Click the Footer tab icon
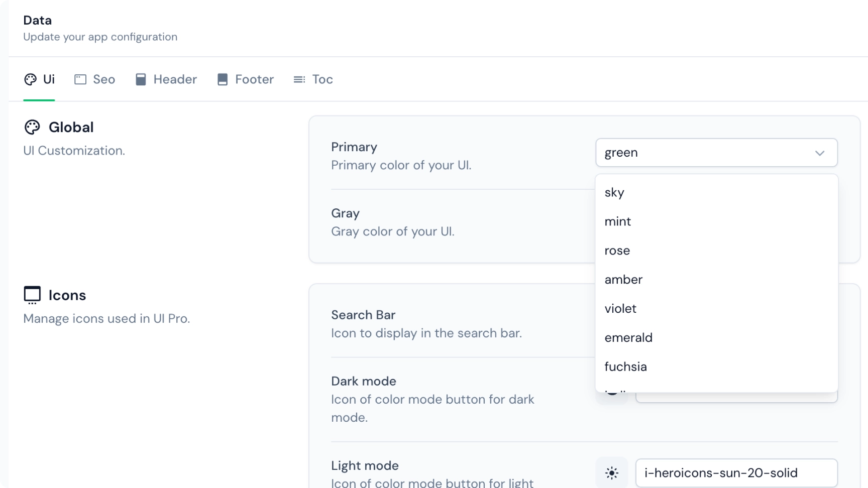Screen dimensions: 868x488 [223, 79]
